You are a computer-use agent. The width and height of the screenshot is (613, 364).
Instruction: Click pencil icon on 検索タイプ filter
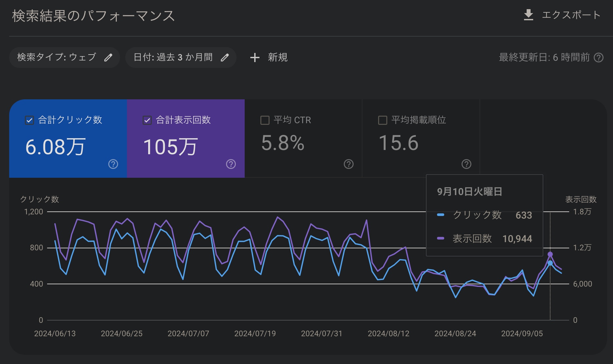point(108,58)
